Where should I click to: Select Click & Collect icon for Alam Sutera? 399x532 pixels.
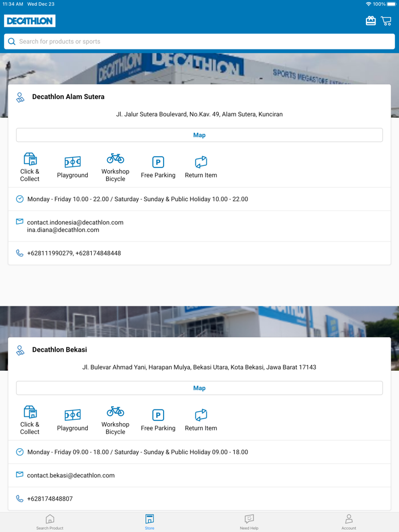(30, 159)
